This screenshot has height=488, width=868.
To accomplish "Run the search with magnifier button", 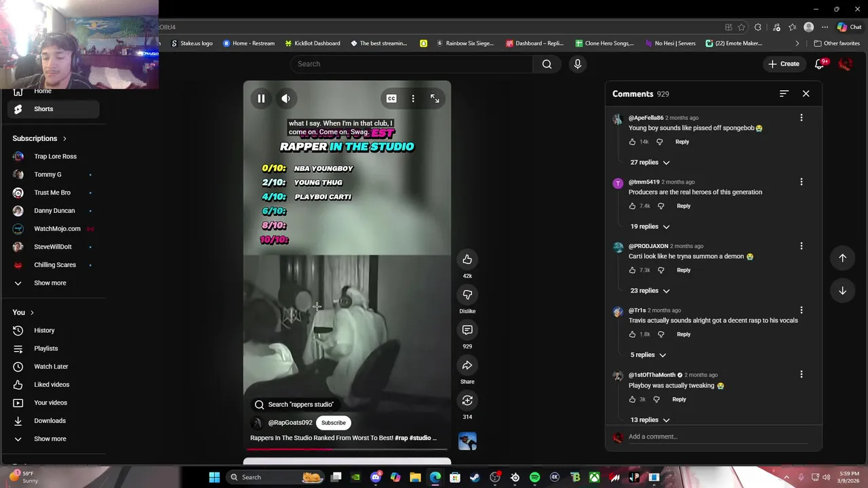I will (x=547, y=64).
